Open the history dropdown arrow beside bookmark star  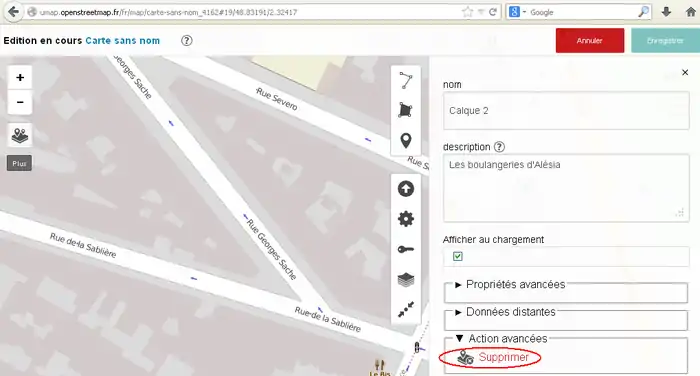[x=481, y=12]
